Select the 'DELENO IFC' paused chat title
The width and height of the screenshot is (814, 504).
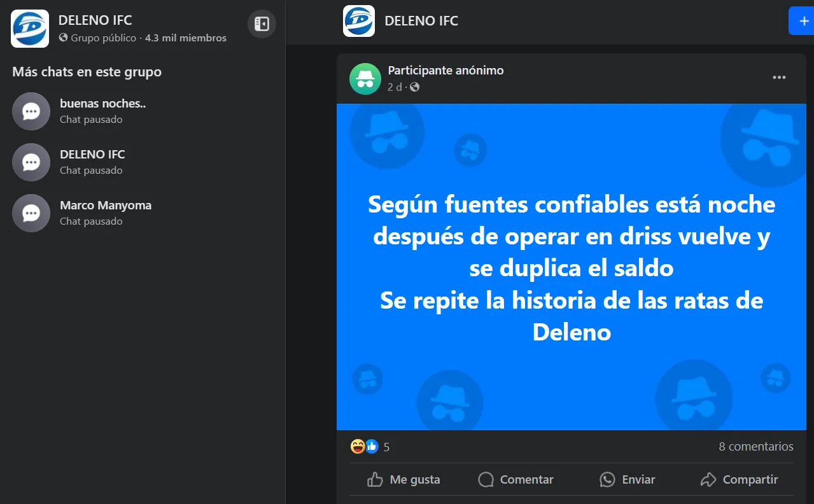pos(92,154)
